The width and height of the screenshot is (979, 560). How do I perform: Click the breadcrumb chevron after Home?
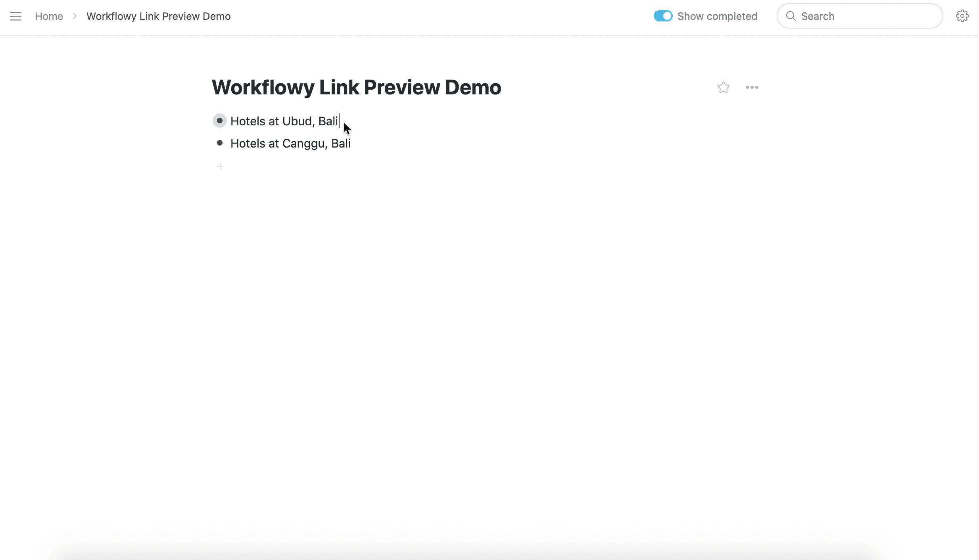75,16
